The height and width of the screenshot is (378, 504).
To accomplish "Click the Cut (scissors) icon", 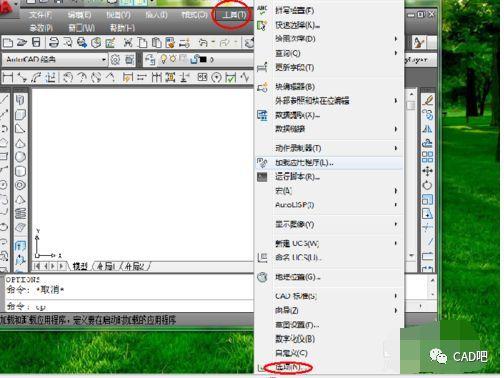I will click(x=128, y=43).
